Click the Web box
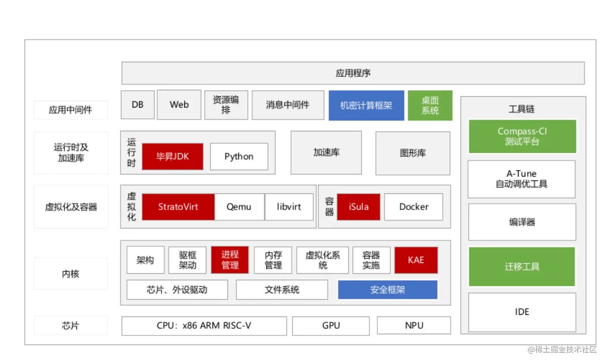607x364 pixels. pos(179,104)
